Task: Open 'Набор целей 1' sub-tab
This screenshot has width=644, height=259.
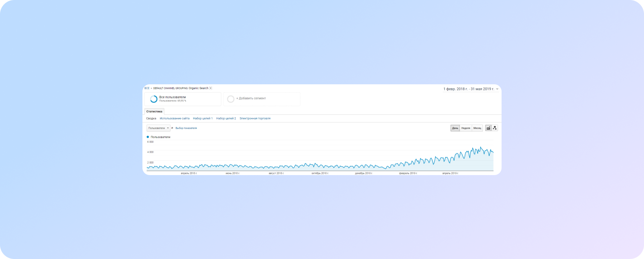Action: pos(203,118)
